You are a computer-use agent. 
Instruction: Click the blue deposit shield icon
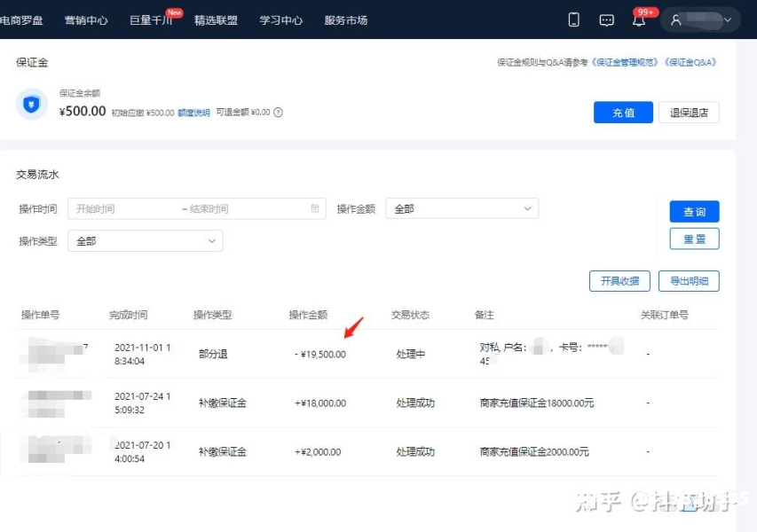point(32,105)
